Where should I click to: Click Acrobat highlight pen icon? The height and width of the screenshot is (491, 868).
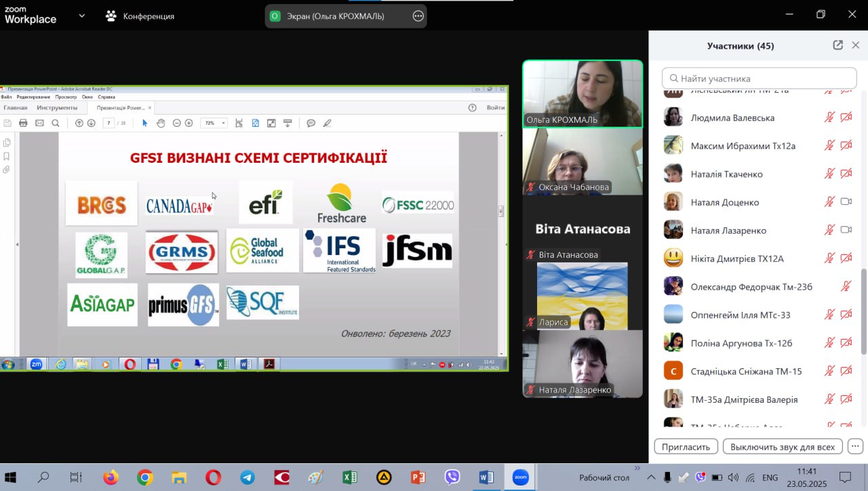tap(328, 123)
